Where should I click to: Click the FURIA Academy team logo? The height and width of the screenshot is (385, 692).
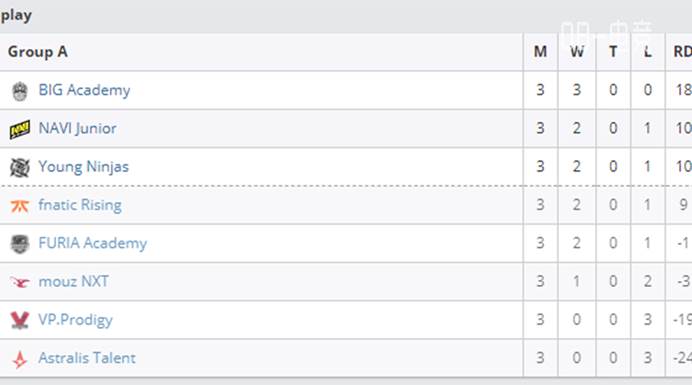coord(19,244)
